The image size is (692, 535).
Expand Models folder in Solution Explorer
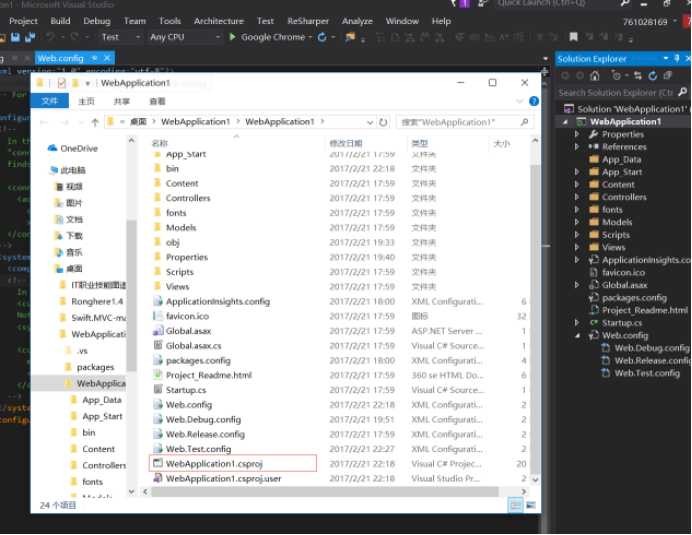[x=577, y=222]
